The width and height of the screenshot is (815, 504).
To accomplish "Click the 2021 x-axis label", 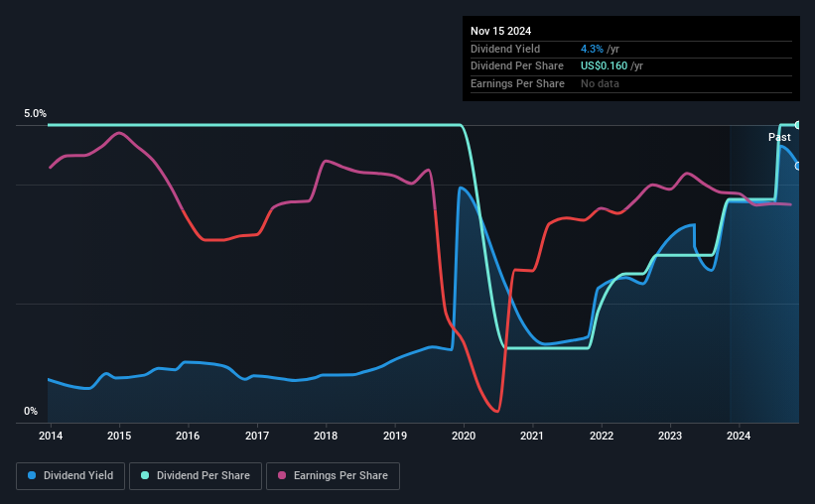I will pyautogui.click(x=532, y=436).
